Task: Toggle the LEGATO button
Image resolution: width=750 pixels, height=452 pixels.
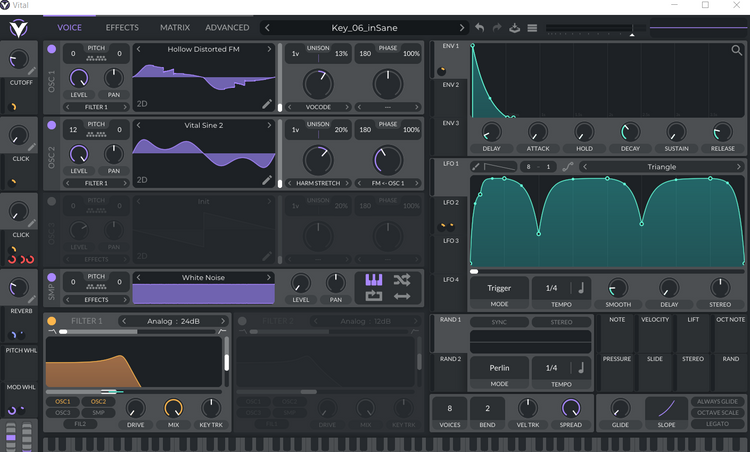Action: point(717,424)
